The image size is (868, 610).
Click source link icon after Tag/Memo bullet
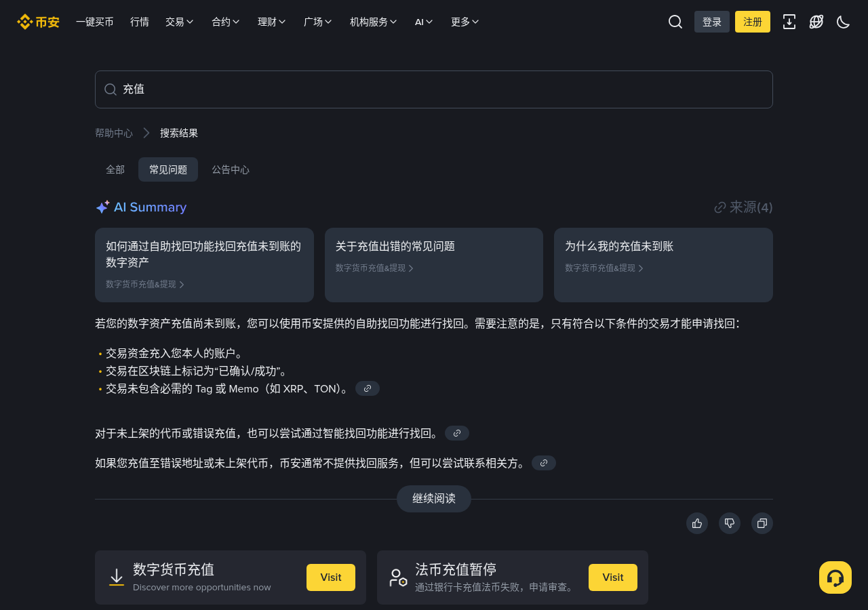coord(368,388)
